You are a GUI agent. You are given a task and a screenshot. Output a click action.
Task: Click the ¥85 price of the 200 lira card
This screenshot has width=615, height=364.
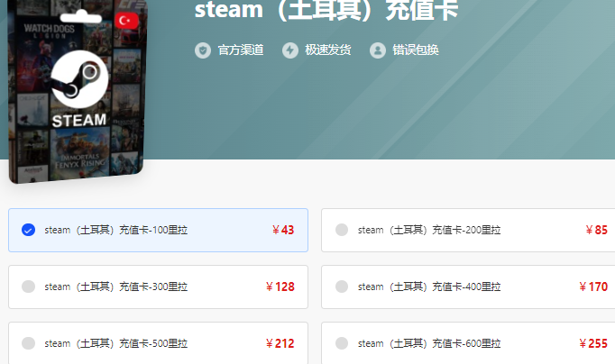pos(596,230)
